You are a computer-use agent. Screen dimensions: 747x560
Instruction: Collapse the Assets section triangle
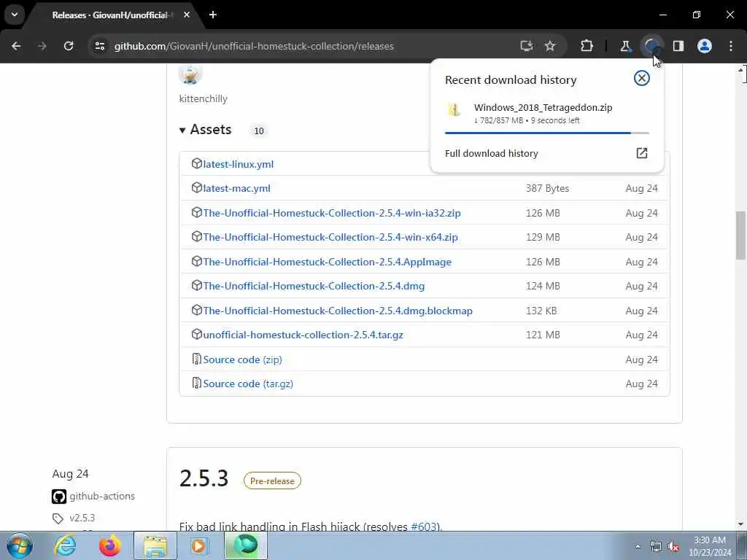pos(182,130)
